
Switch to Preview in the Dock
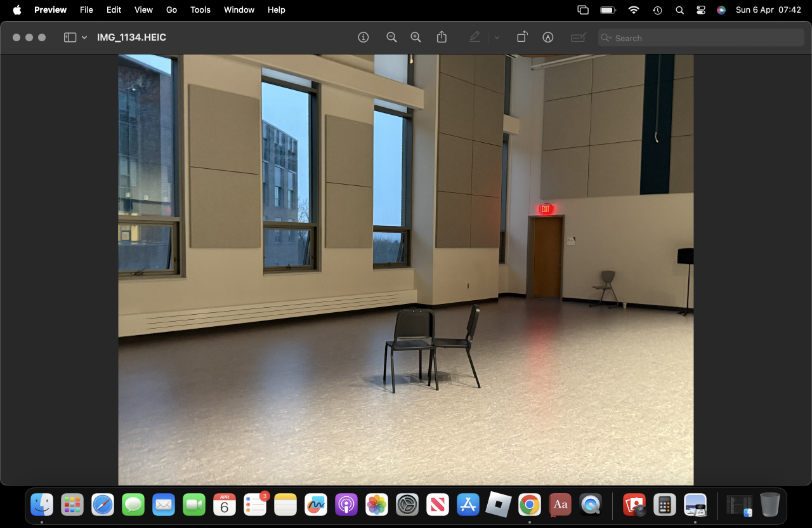click(695, 505)
